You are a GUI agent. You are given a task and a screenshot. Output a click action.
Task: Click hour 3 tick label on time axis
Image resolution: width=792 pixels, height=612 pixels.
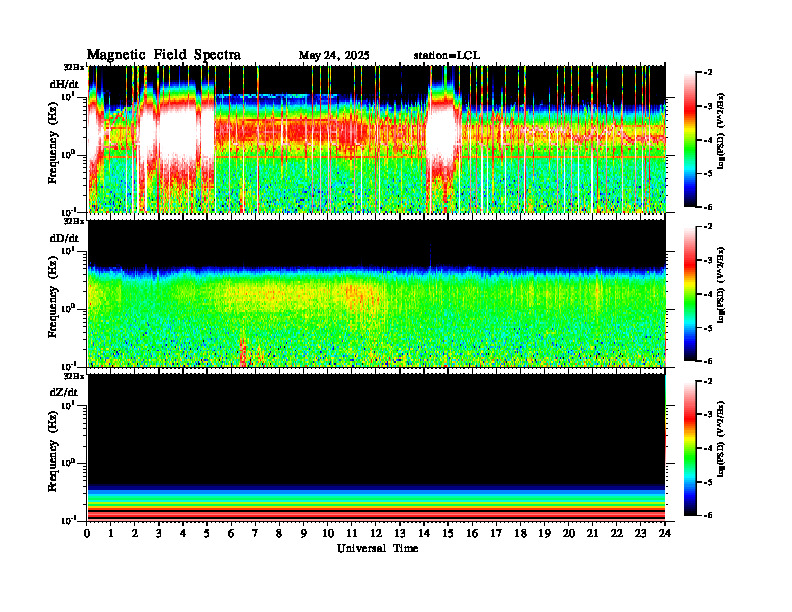159,534
